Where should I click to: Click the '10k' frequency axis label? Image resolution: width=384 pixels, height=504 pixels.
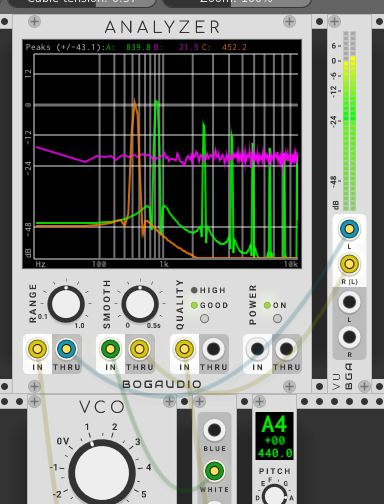pyautogui.click(x=291, y=264)
